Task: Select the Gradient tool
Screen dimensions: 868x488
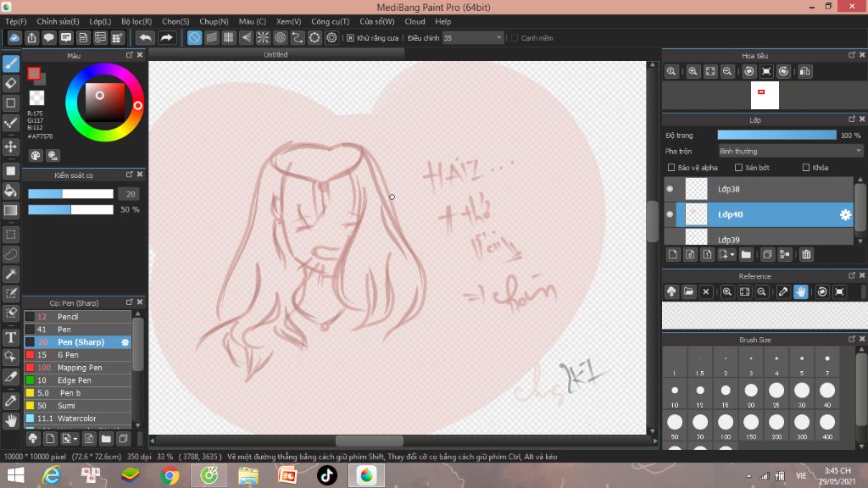Action: pos(10,210)
